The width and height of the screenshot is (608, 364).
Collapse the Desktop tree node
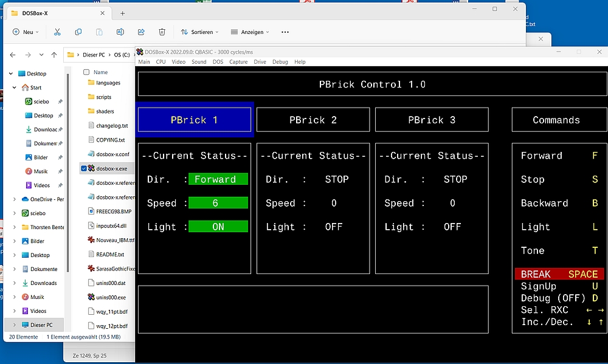click(11, 74)
